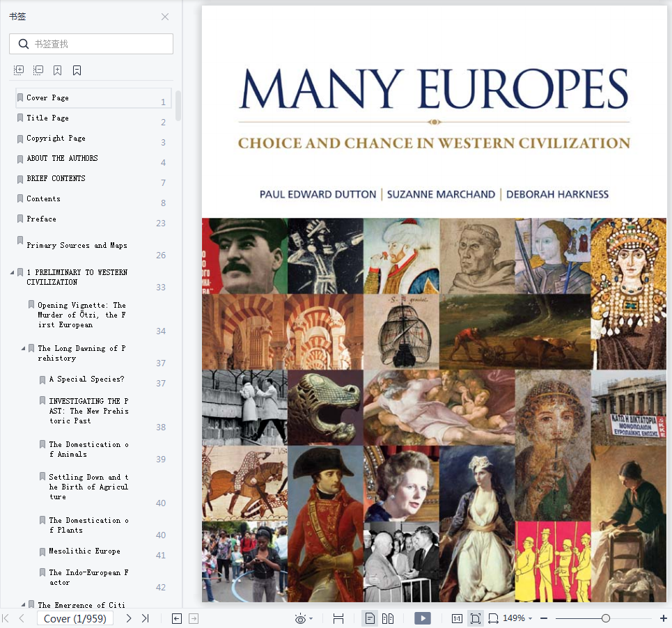Screen dimensions: 672x628
Task: Click the bookmark outline icon in panel toolbar
Action: [x=77, y=70]
